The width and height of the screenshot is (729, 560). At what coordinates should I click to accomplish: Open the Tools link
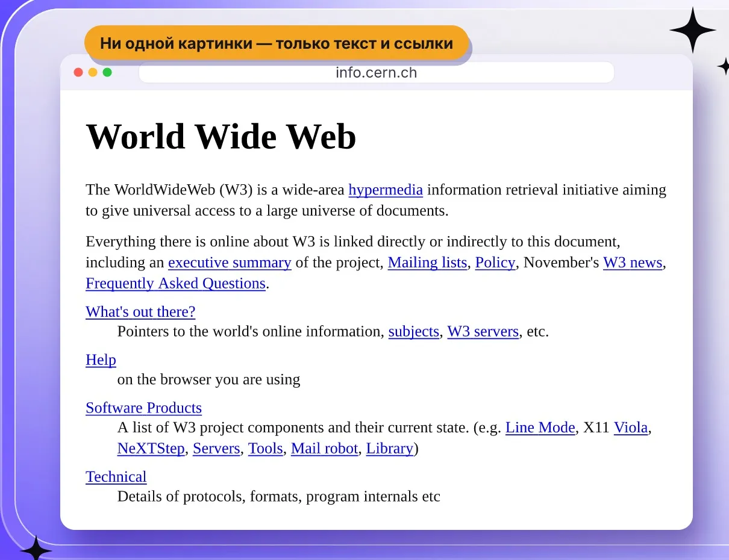tap(266, 449)
